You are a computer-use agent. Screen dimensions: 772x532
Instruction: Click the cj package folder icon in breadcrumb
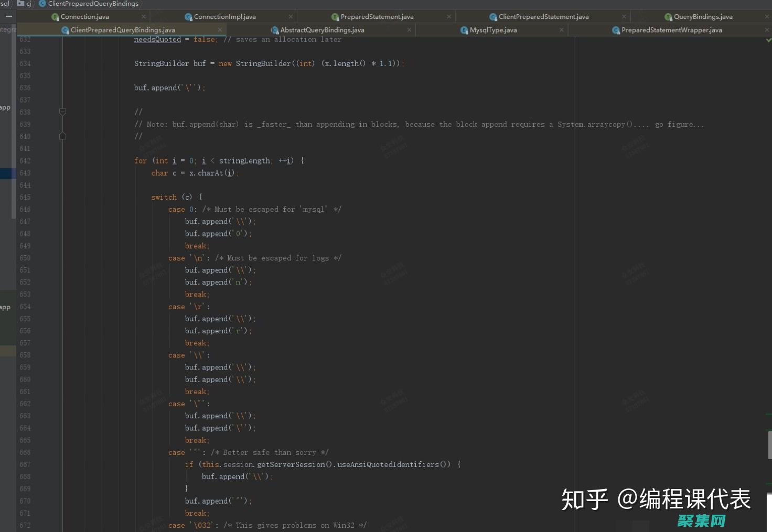pos(20,4)
